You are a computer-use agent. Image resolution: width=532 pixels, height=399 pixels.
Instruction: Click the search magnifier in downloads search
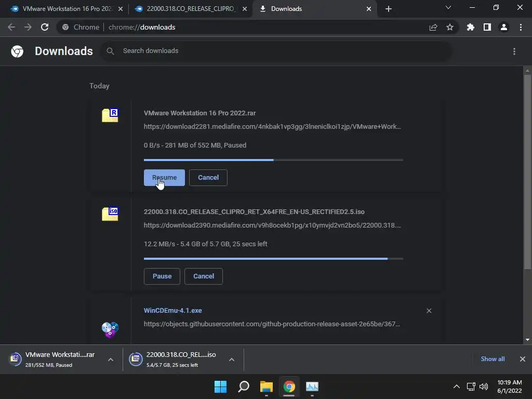coord(110,51)
